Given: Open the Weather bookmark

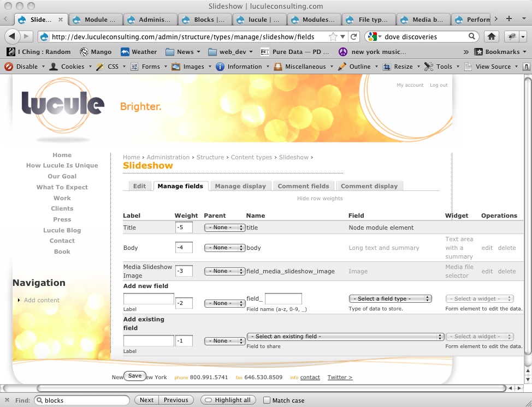Looking at the screenshot, I should click(x=139, y=52).
